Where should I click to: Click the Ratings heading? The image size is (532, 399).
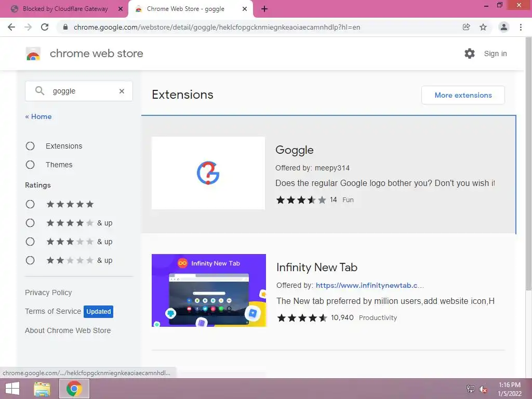(38, 185)
